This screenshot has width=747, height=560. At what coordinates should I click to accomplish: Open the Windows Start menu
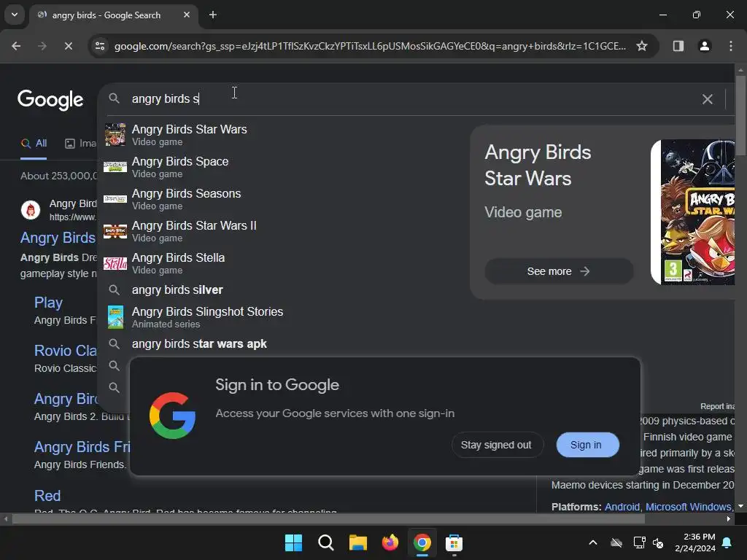click(x=293, y=542)
